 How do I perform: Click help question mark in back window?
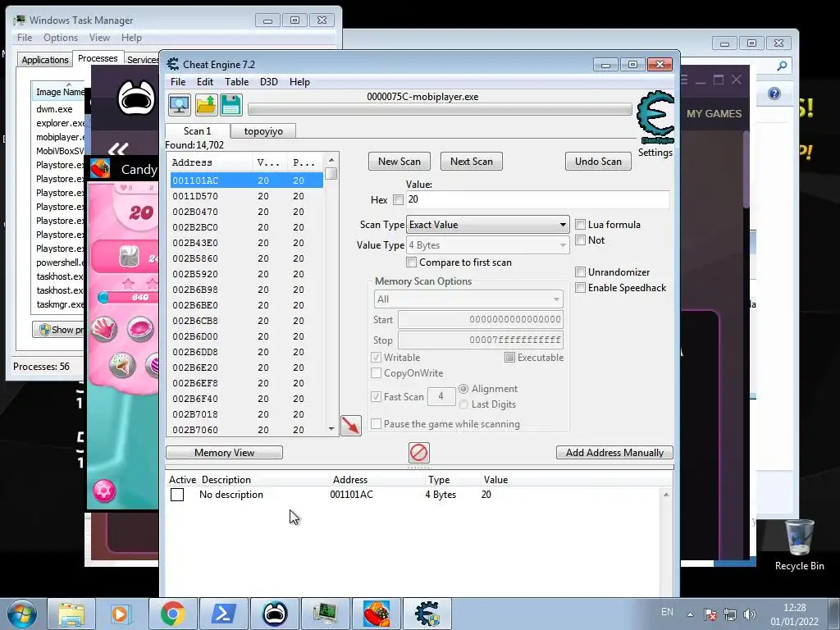pyautogui.click(x=774, y=94)
